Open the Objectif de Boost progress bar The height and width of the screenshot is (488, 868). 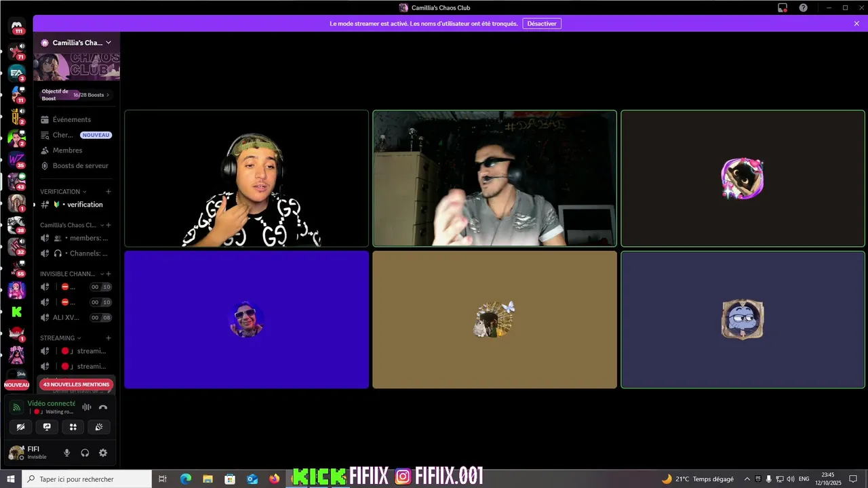point(76,95)
